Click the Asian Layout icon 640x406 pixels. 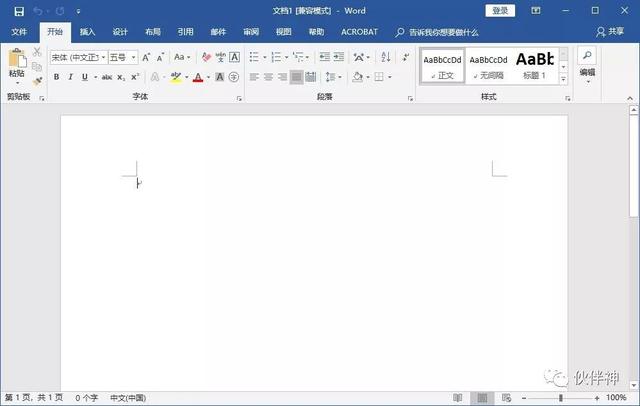[359, 57]
